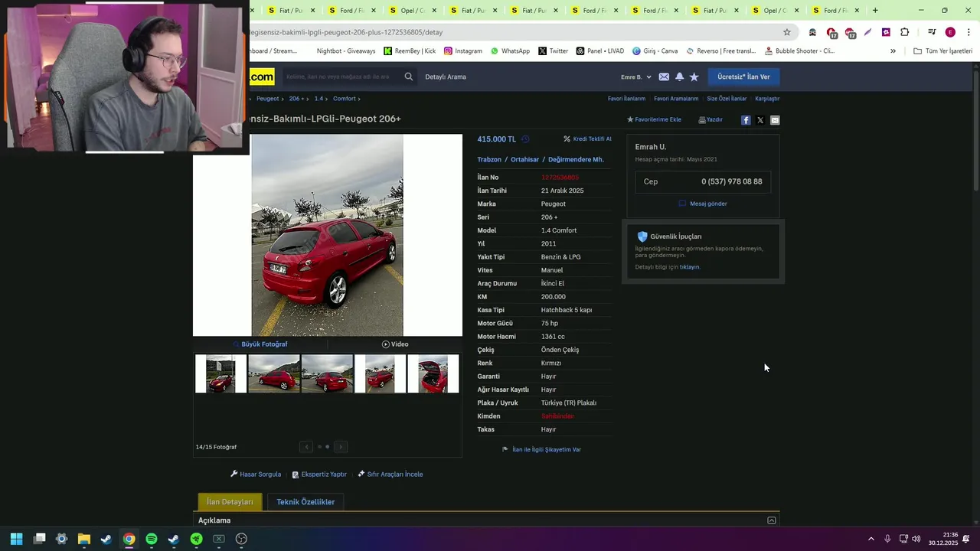Screen dimensions: 980x551
Task: Click the Peugeot breadcrumb
Action: (x=268, y=99)
